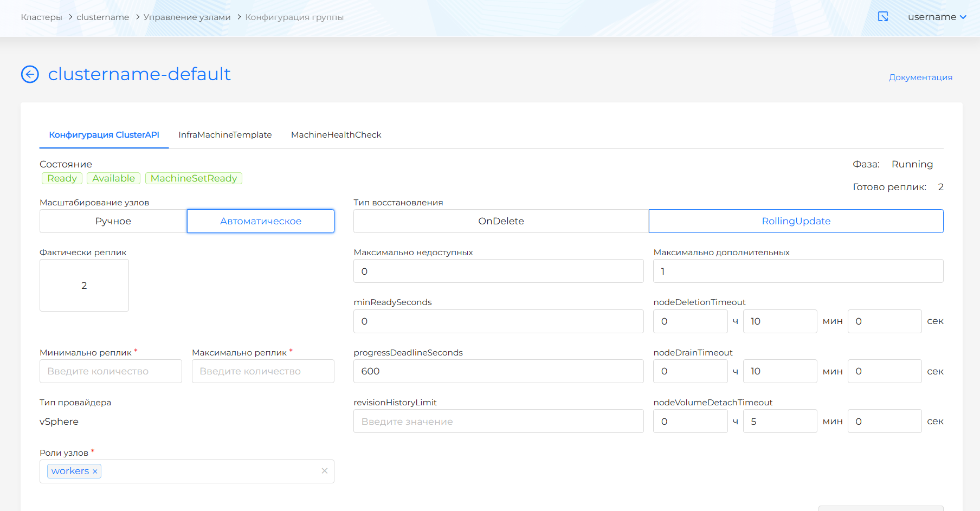Click the back arrow next to clustername-default
The image size is (980, 511).
30,74
